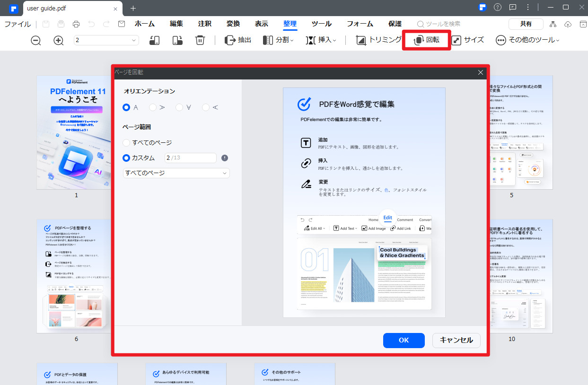
Task: Click the print icon in the top toolbar
Action: tap(76, 24)
